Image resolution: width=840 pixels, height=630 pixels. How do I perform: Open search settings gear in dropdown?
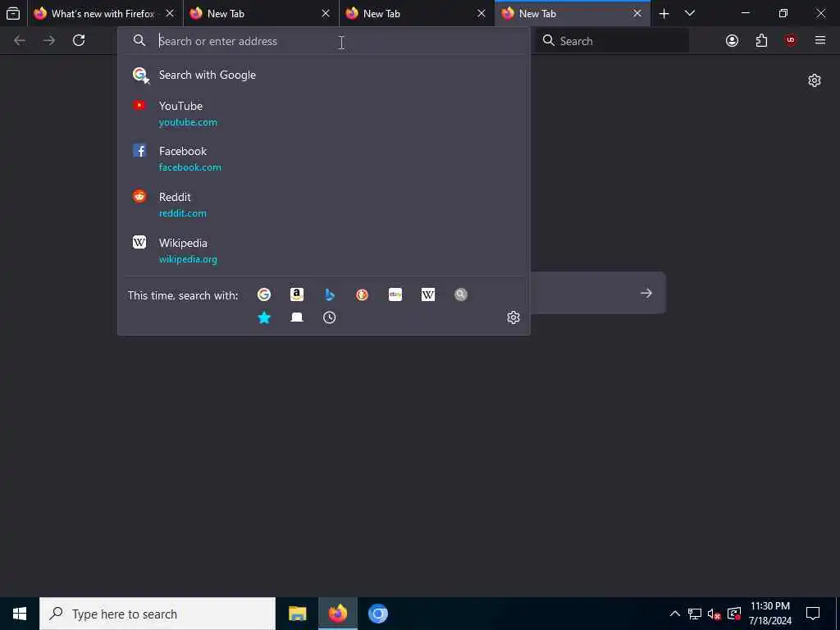(x=514, y=317)
